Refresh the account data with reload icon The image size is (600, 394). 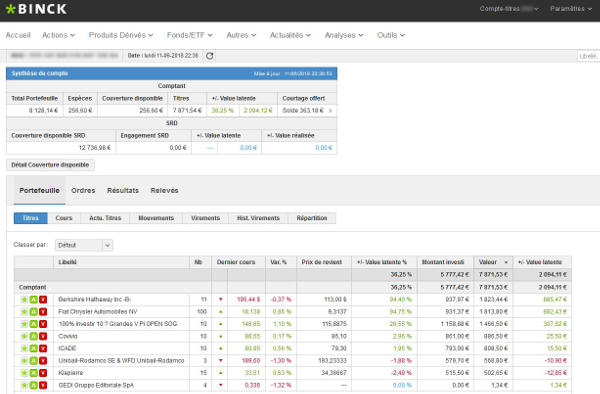209,56
